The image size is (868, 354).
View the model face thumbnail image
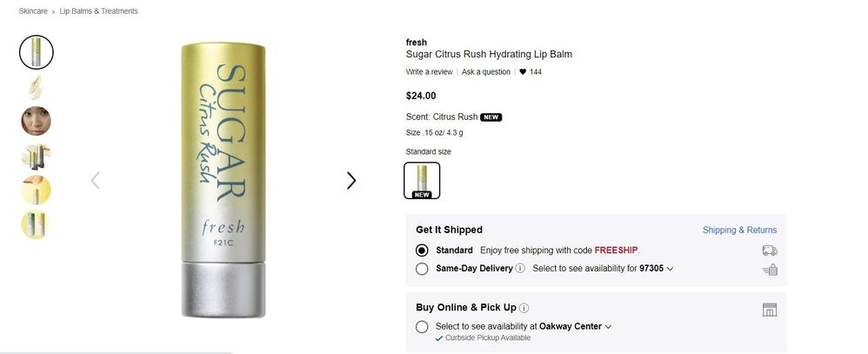pos(37,120)
